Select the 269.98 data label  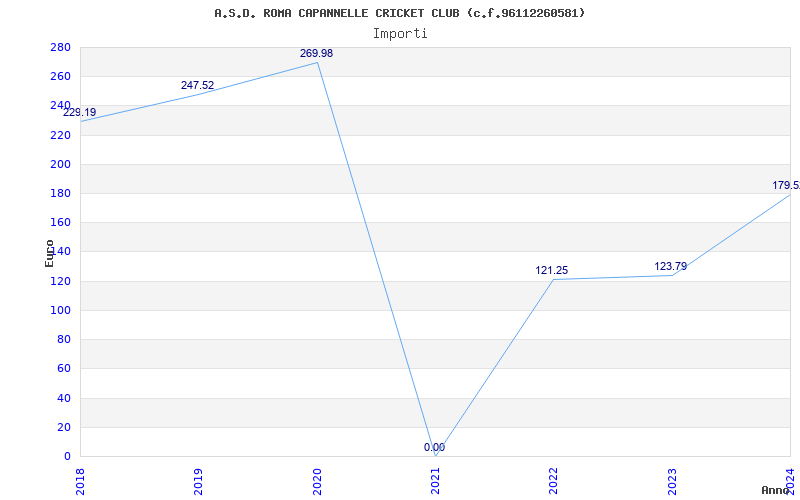(316, 53)
